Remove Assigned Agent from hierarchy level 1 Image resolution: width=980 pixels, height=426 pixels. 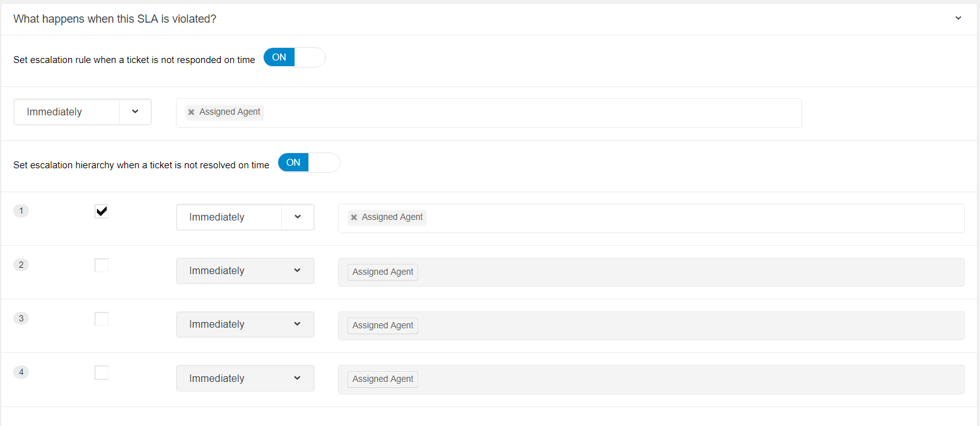click(354, 217)
